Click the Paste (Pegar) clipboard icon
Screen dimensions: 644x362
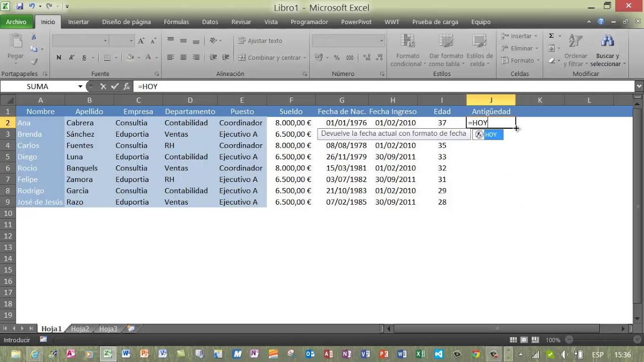point(16,42)
